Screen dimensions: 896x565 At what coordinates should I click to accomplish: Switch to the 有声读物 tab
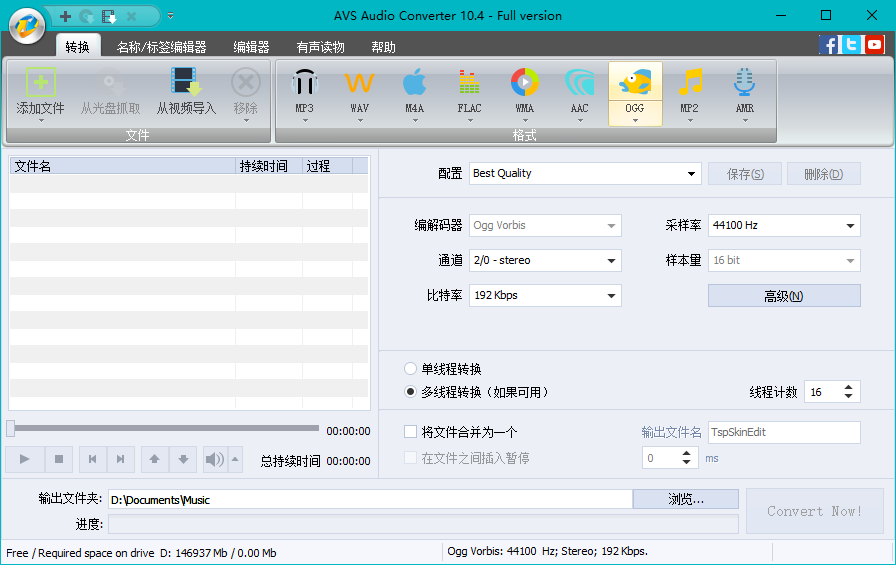pyautogui.click(x=321, y=47)
